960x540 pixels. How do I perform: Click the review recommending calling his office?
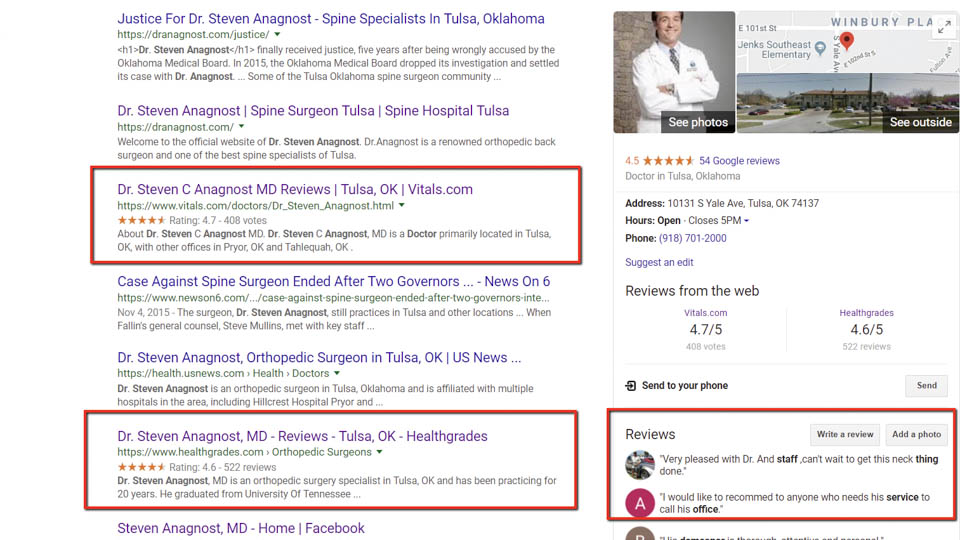pyautogui.click(x=794, y=503)
